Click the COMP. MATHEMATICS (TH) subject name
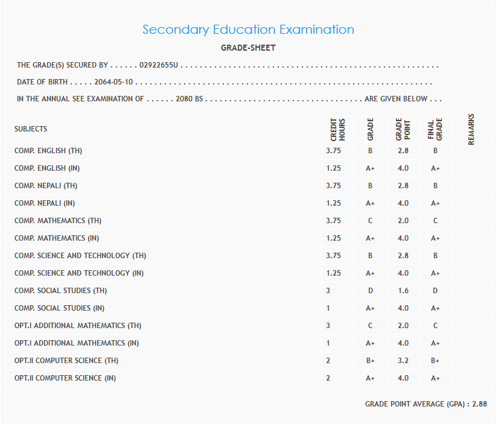 (58, 221)
